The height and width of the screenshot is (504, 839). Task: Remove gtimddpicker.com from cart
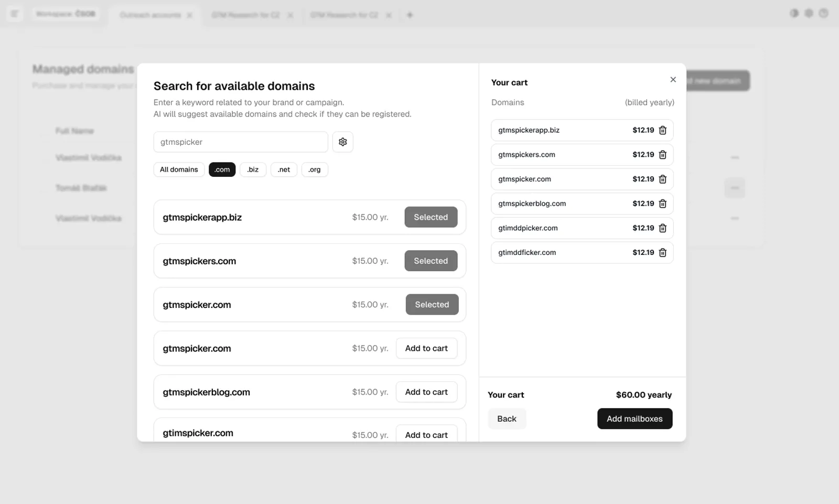click(x=662, y=228)
